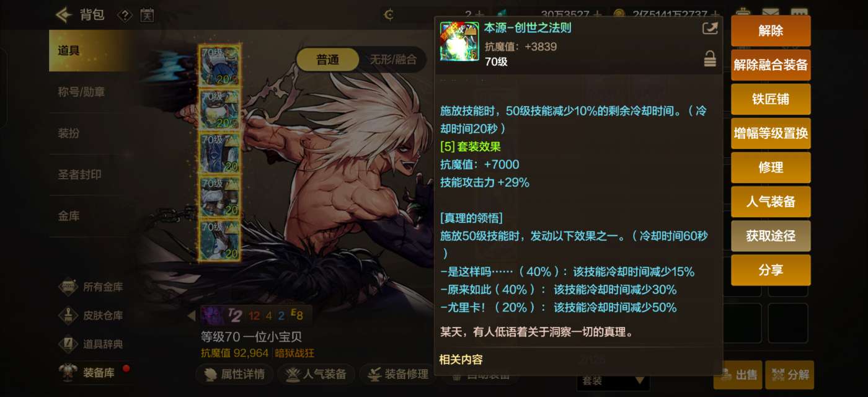
Task: Open the question mark help icon
Action: [x=125, y=15]
